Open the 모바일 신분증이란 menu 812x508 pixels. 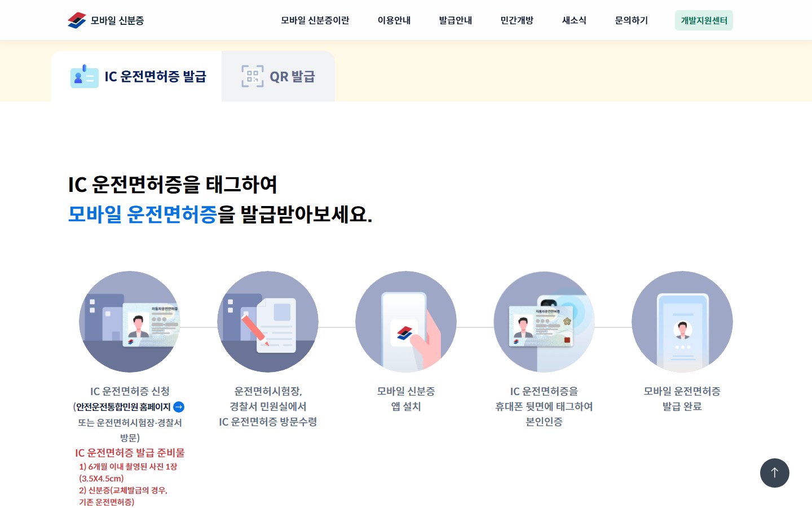click(315, 20)
